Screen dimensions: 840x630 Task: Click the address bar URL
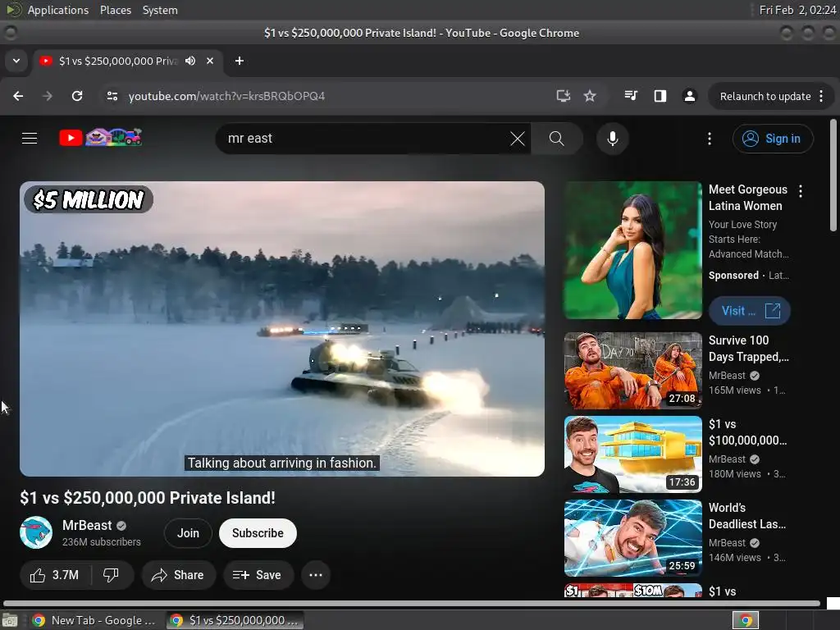click(x=226, y=96)
